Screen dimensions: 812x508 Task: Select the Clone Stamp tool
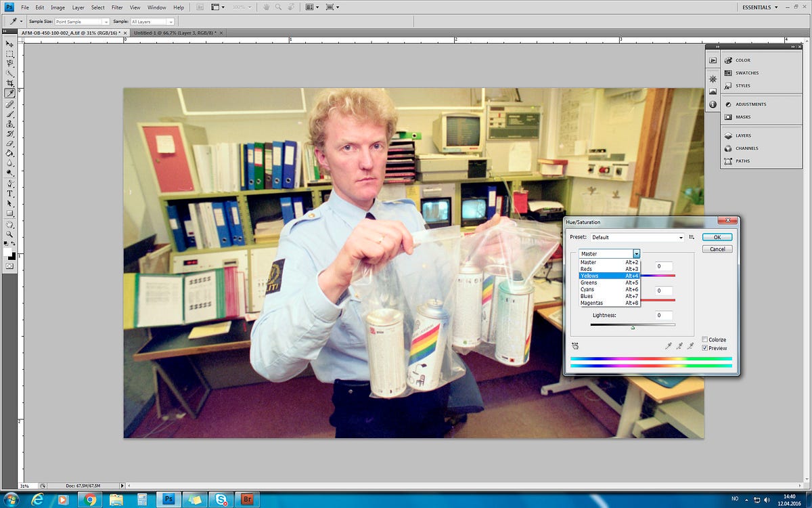(10, 124)
